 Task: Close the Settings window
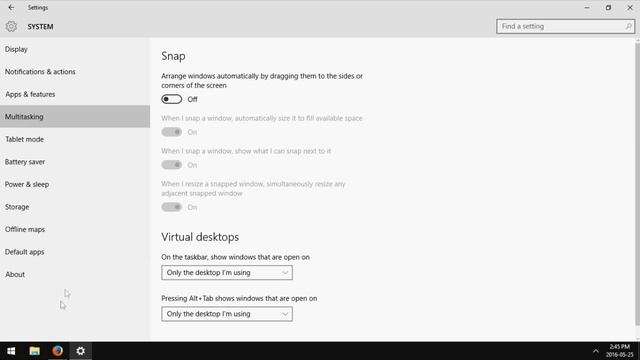click(x=630, y=7)
